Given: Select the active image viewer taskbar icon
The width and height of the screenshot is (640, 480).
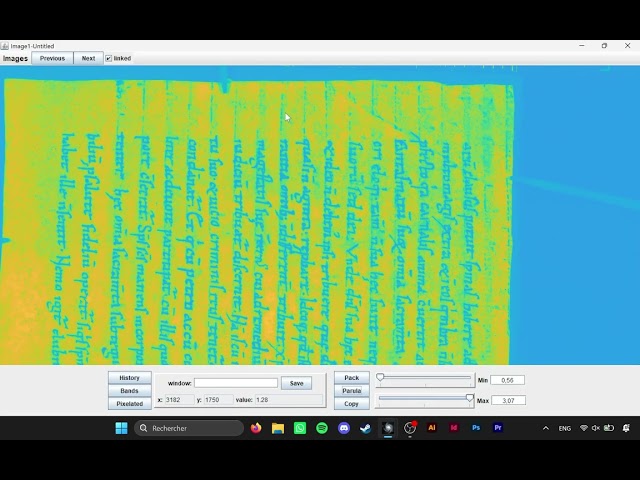Looking at the screenshot, I should (x=388, y=428).
